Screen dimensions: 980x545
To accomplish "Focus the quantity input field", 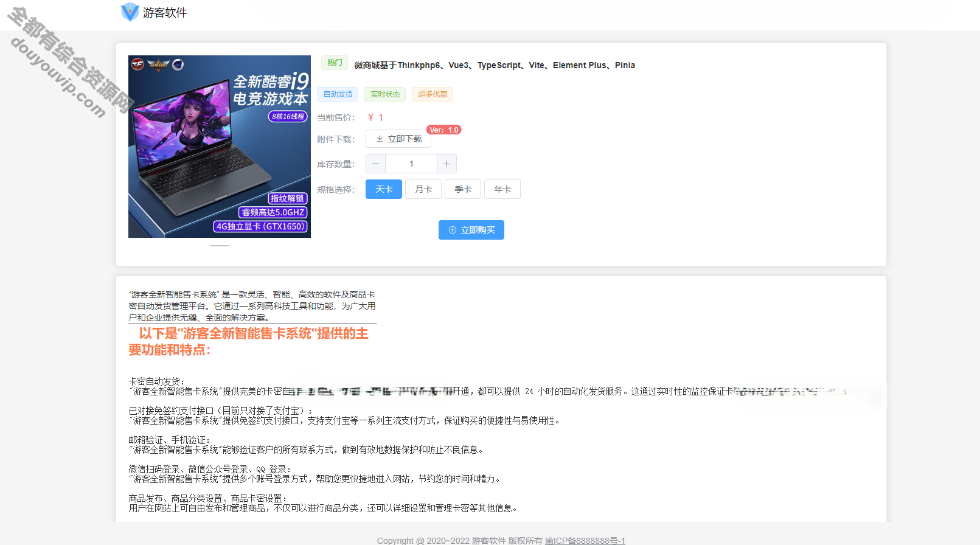I will 411,164.
